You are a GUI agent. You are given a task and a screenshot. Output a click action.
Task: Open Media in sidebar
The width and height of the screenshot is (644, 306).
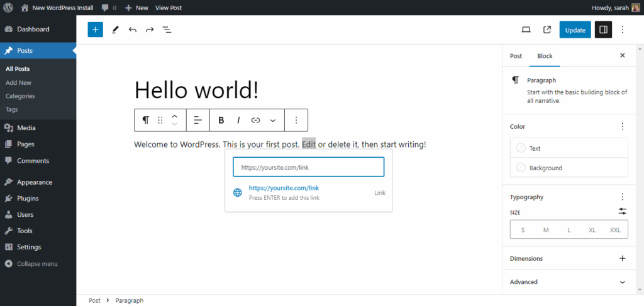pyautogui.click(x=38, y=128)
